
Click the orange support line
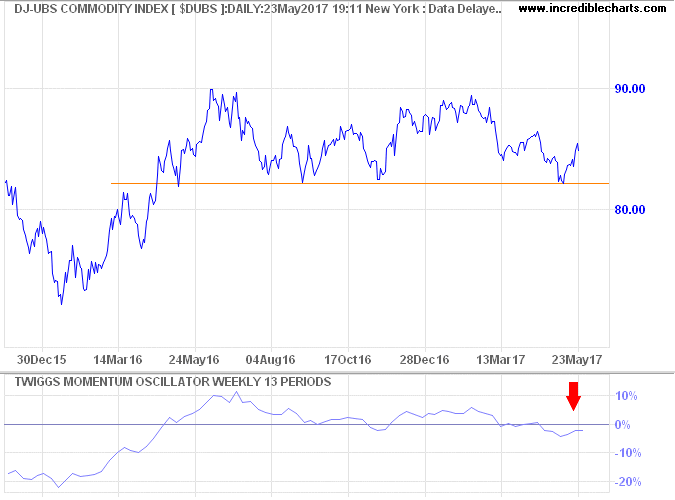click(x=360, y=183)
